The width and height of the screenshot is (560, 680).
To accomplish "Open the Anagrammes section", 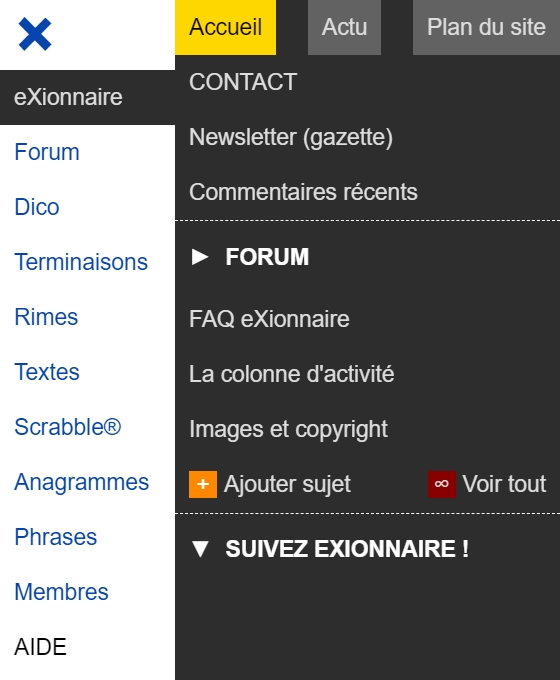I will [x=82, y=482].
